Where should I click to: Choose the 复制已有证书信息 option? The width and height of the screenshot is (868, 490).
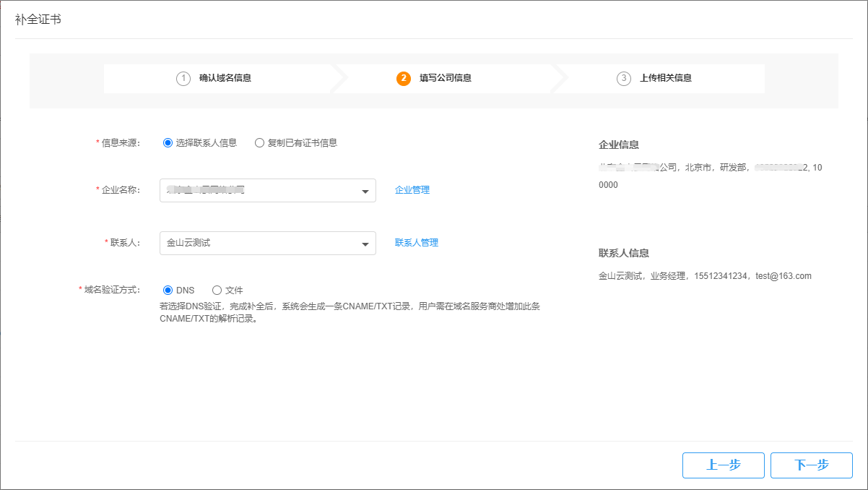[x=260, y=143]
